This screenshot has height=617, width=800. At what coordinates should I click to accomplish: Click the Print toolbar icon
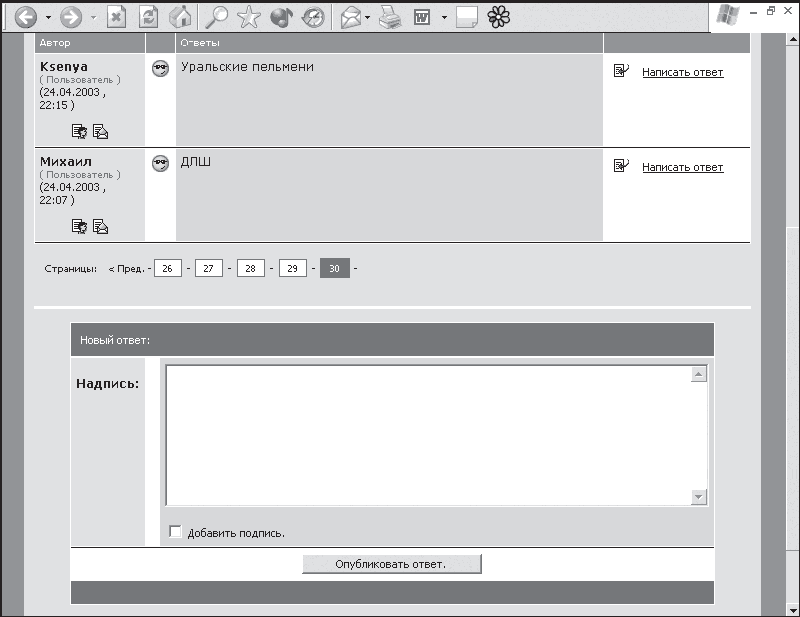click(x=390, y=18)
